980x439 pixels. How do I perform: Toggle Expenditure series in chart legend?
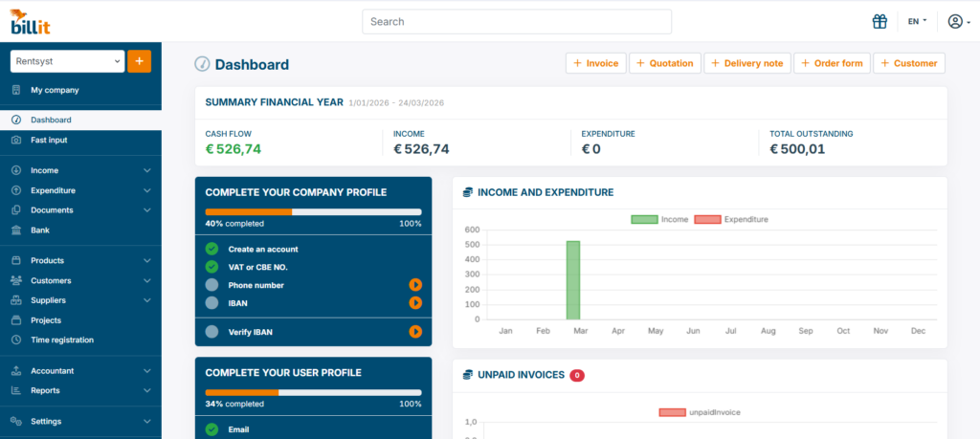tap(730, 219)
